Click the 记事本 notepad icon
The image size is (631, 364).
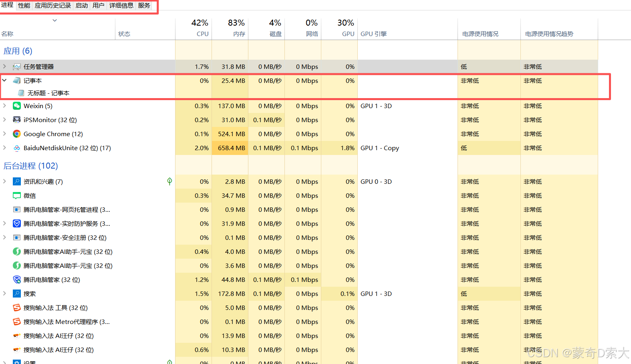17,81
